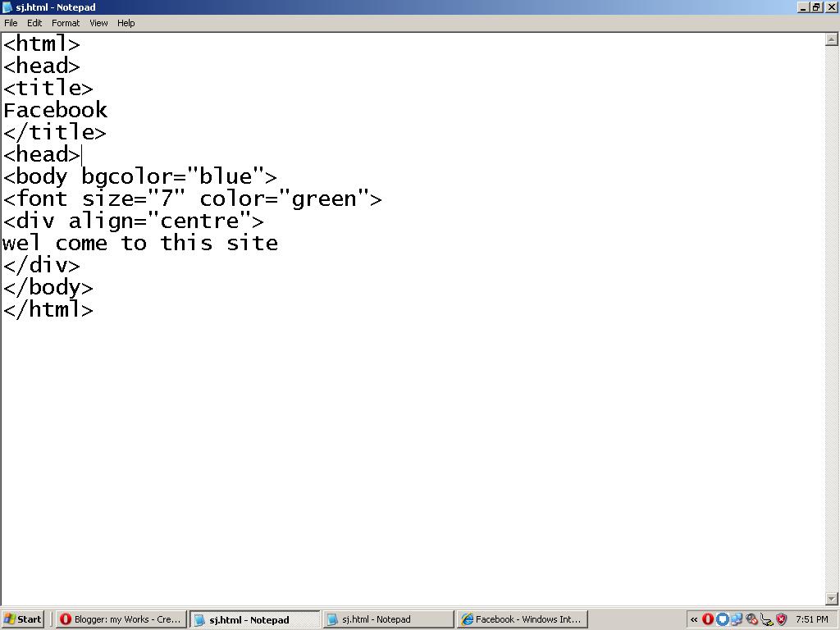Click the </div> line
This screenshot has height=630, width=840.
pos(42,266)
